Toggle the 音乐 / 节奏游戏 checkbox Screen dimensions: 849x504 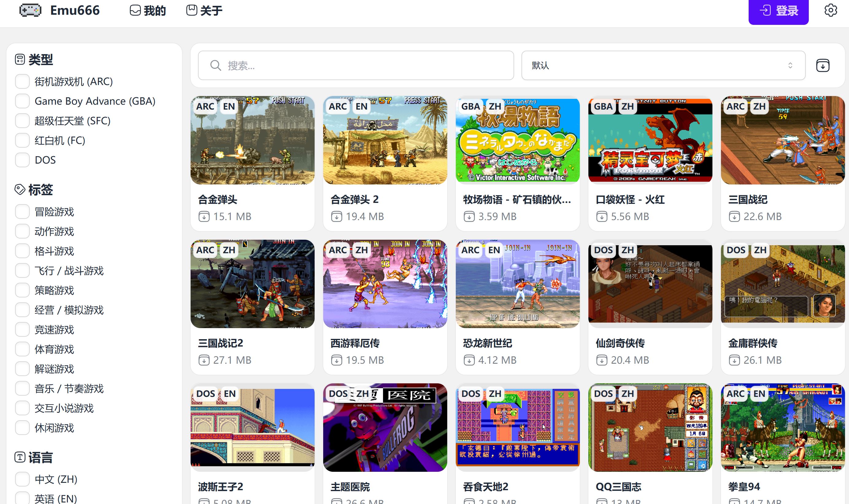click(22, 389)
